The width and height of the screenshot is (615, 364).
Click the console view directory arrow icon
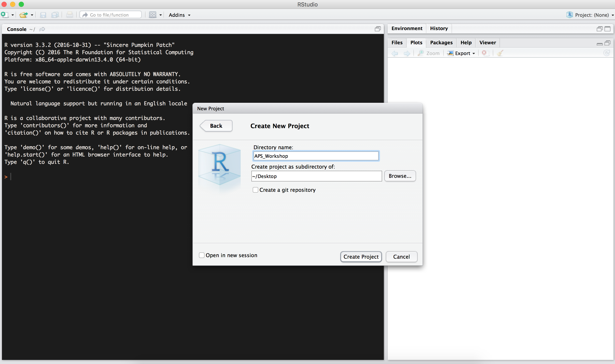(42, 29)
